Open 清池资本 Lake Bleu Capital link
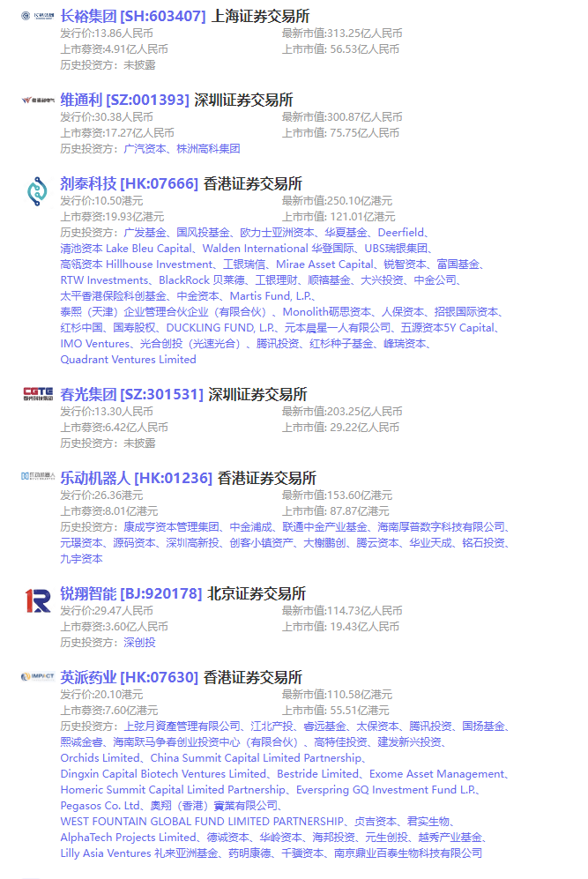588x879 pixels. click(126, 249)
